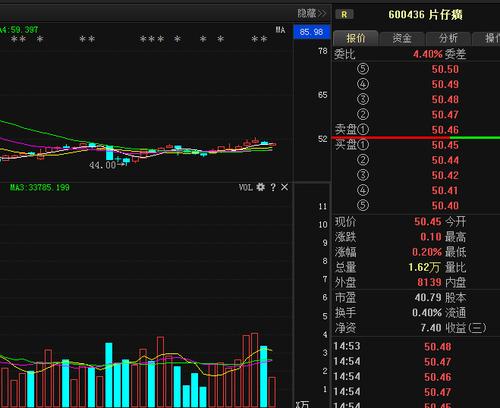Click the 现价 label

(345, 222)
